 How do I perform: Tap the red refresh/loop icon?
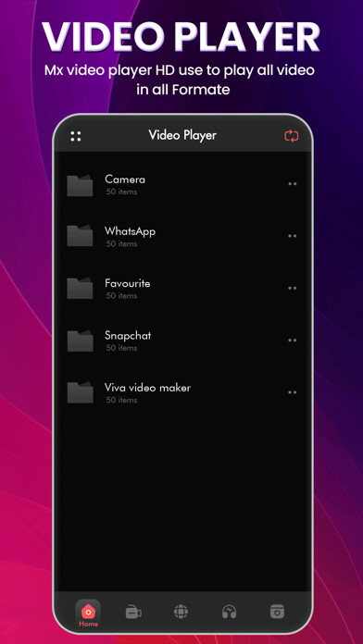(292, 136)
